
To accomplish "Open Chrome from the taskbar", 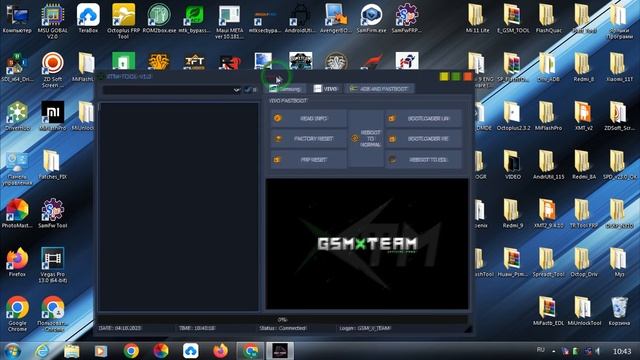I will click(131, 351).
